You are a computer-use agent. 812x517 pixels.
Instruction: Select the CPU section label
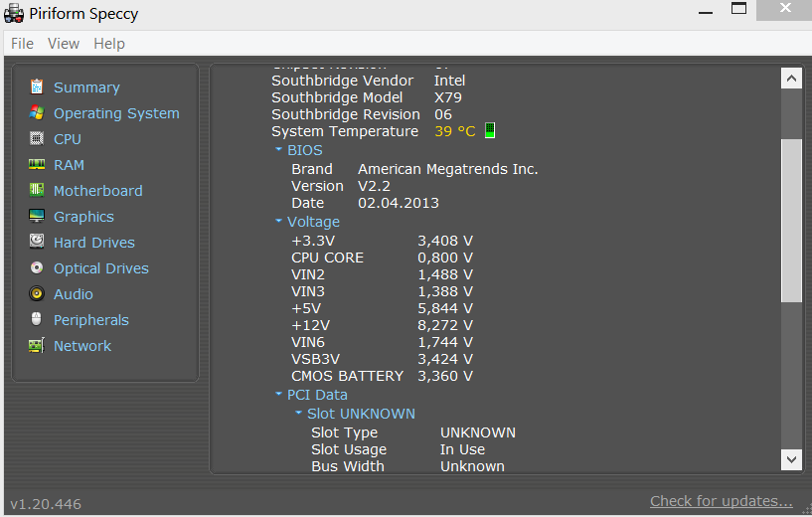[68, 139]
